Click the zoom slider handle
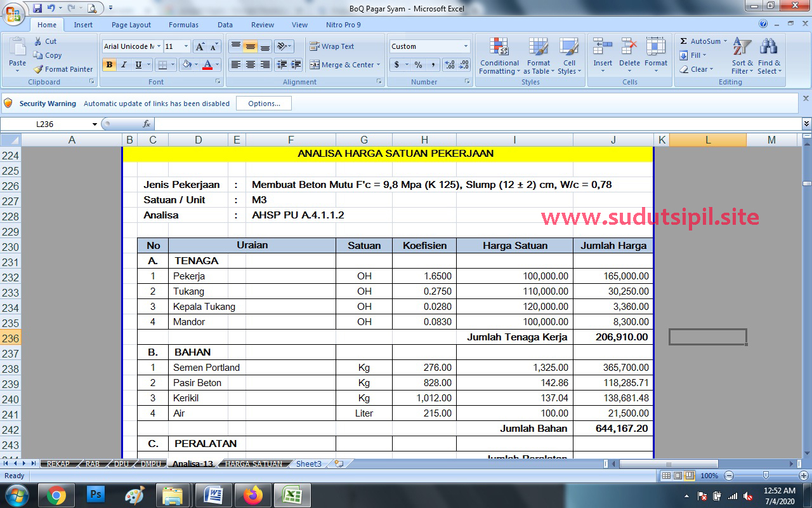Viewport: 812px width, 508px height. pos(766,476)
